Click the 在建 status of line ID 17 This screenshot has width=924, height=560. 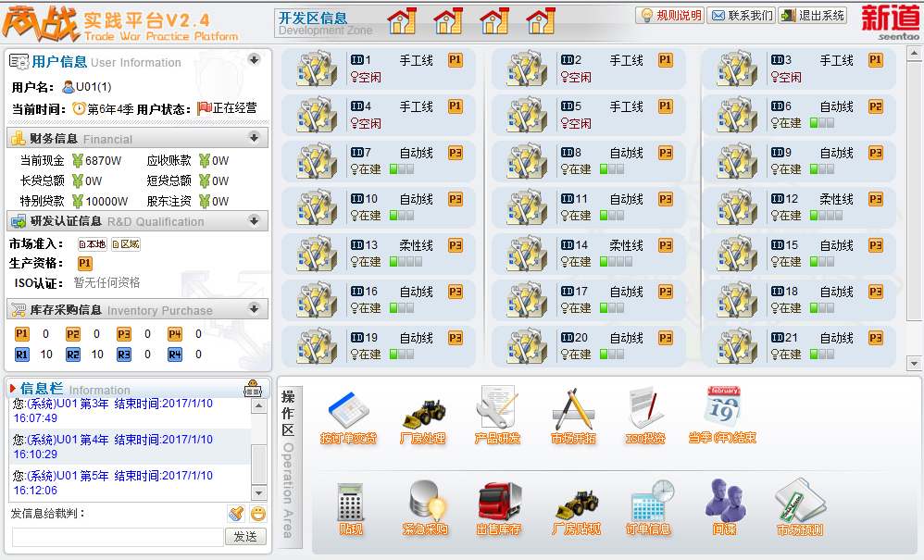(576, 308)
